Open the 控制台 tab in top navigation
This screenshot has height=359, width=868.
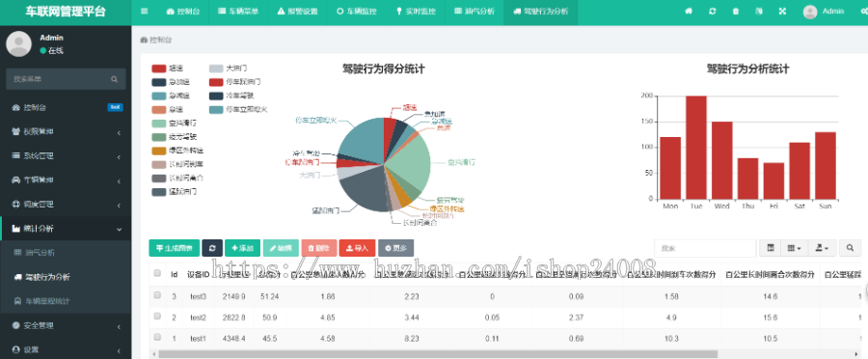[183, 11]
